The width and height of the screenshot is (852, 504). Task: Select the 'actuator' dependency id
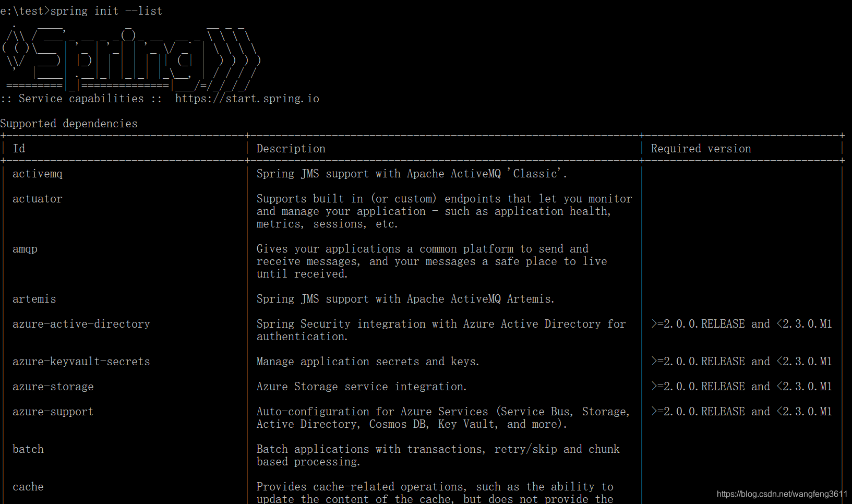click(38, 199)
